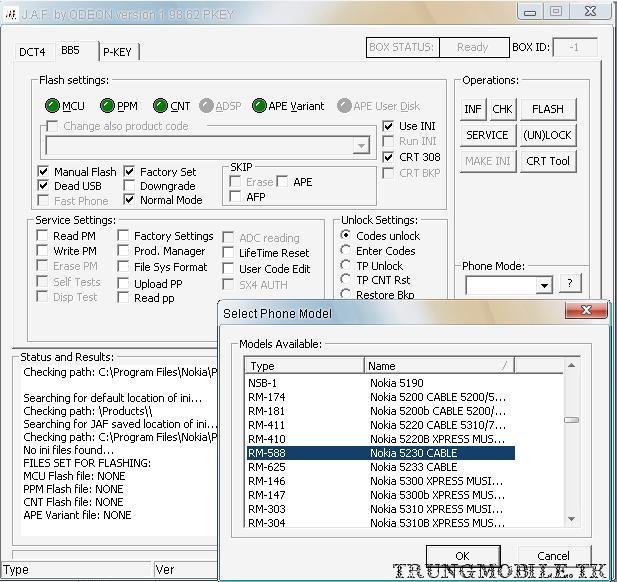Uncheck the Factory Set checkbox
Image resolution: width=617 pixels, height=582 pixels.
pyautogui.click(x=129, y=172)
